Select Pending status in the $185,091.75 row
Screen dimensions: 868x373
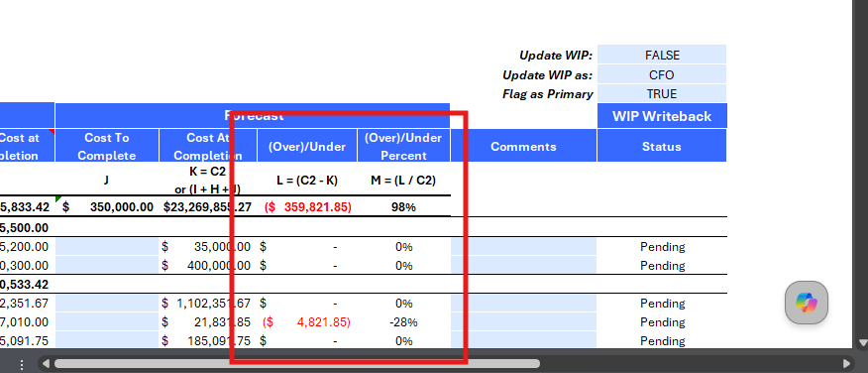[x=662, y=341]
